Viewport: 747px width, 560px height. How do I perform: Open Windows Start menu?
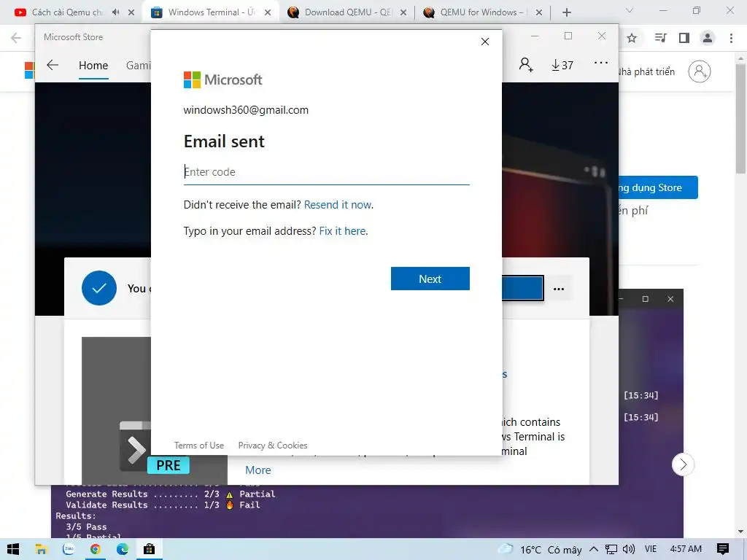click(x=13, y=549)
